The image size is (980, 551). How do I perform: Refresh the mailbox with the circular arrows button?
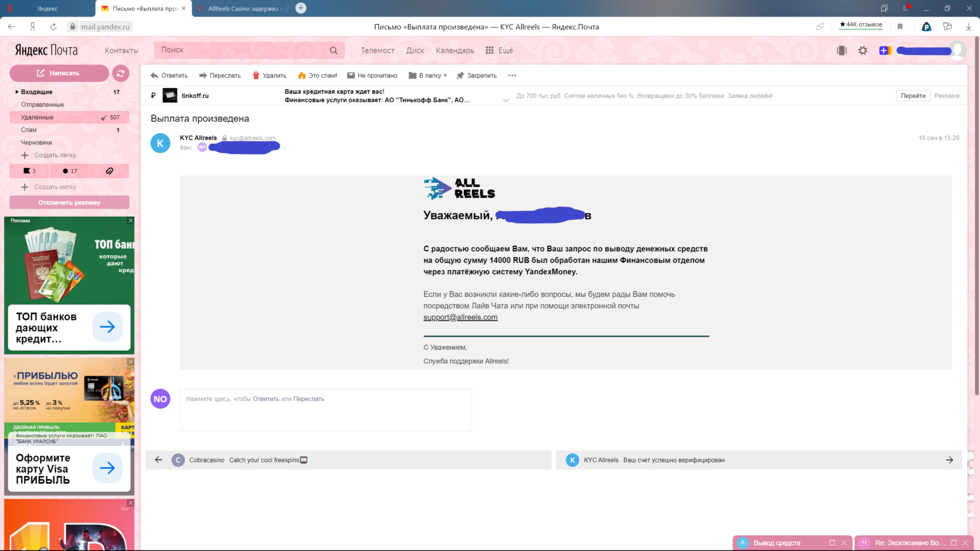point(121,73)
